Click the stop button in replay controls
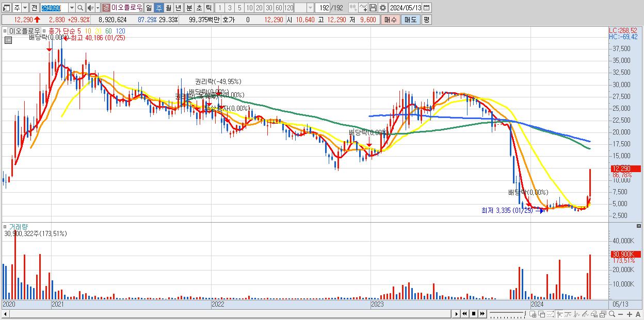 coord(473,314)
